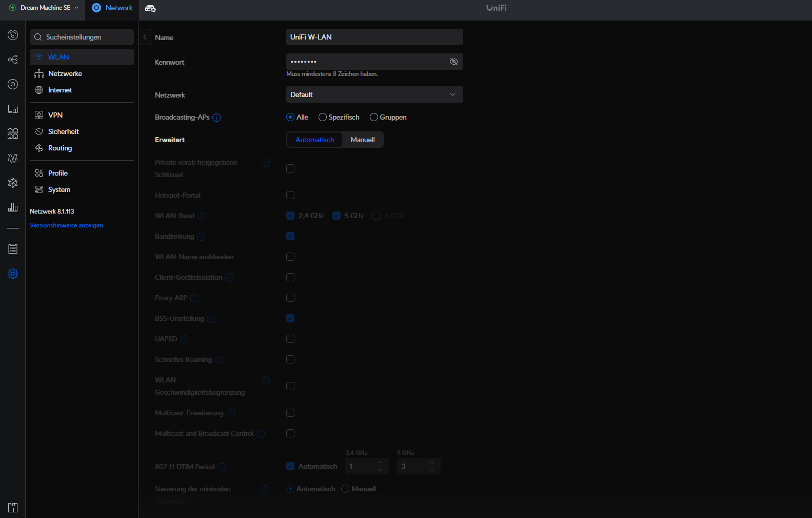Toggle WLAN-Name ausblenden checkbox

coord(290,257)
